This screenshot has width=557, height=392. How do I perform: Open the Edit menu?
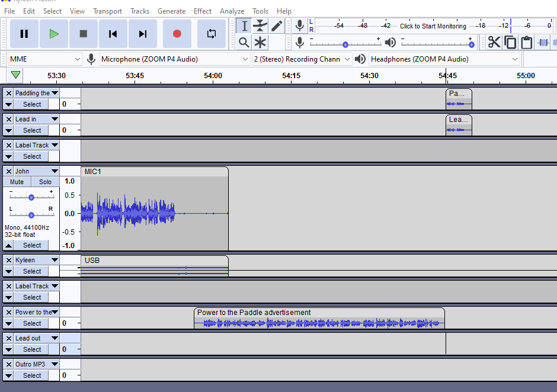[x=29, y=11]
